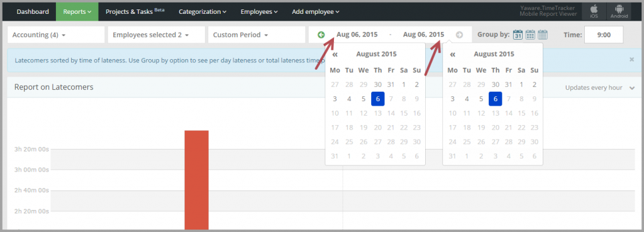
Task: Click the red lateness bar in chart
Action: click(196, 180)
